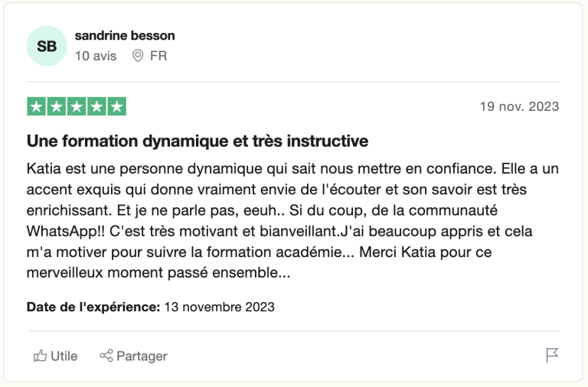Click the "10 avis" review count

tap(96, 56)
